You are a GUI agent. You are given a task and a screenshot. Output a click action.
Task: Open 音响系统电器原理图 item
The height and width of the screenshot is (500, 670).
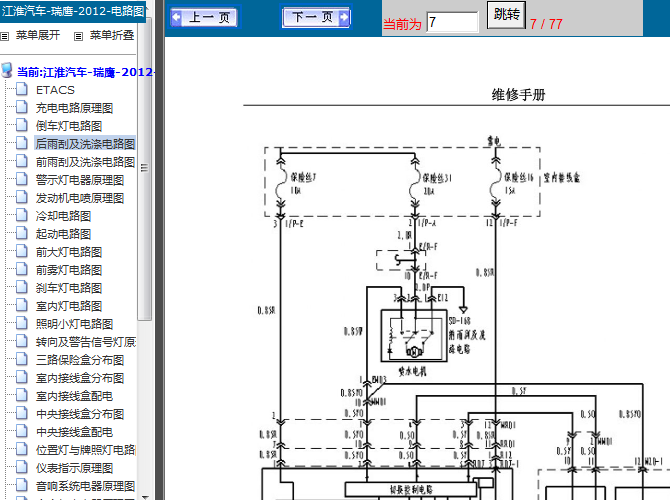click(85, 486)
